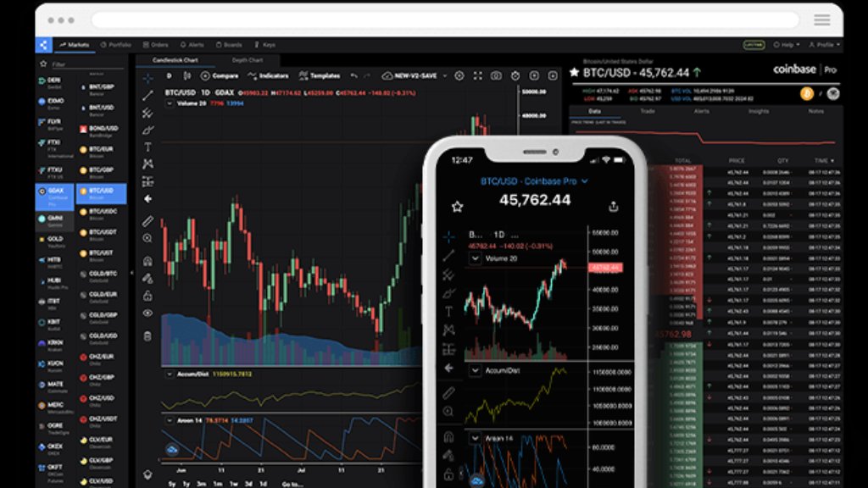Click the star icon beside the desktop Filter field
Image resolution: width=868 pixels, height=488 pixels.
tap(43, 64)
